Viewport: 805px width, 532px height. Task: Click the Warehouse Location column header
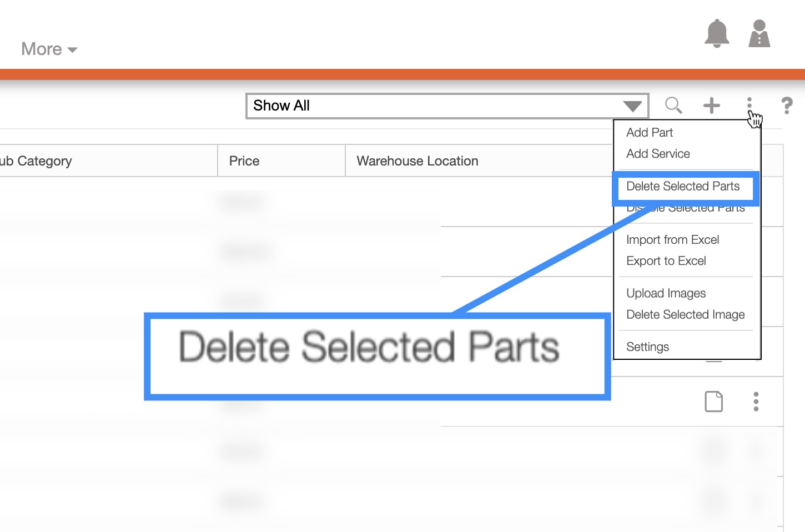pos(417,161)
